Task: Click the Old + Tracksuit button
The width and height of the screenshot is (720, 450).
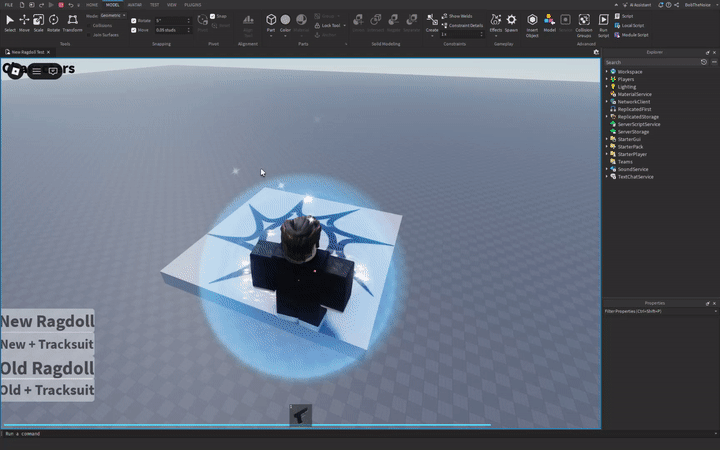Action: (47, 389)
